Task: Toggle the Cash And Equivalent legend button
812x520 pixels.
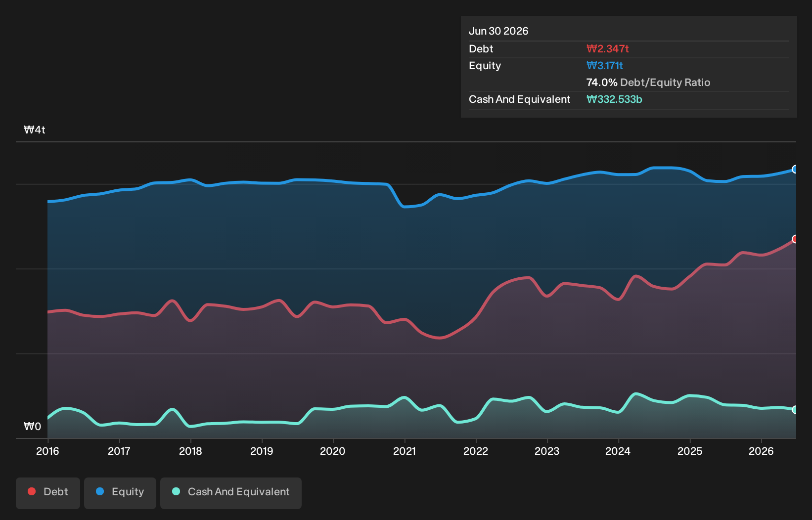Action: [x=231, y=493]
